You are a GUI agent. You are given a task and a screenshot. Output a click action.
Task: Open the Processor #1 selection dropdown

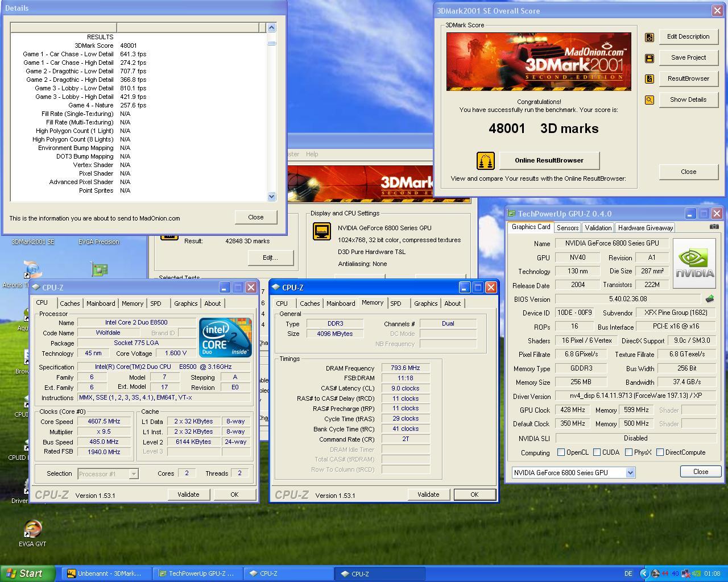pos(134,473)
